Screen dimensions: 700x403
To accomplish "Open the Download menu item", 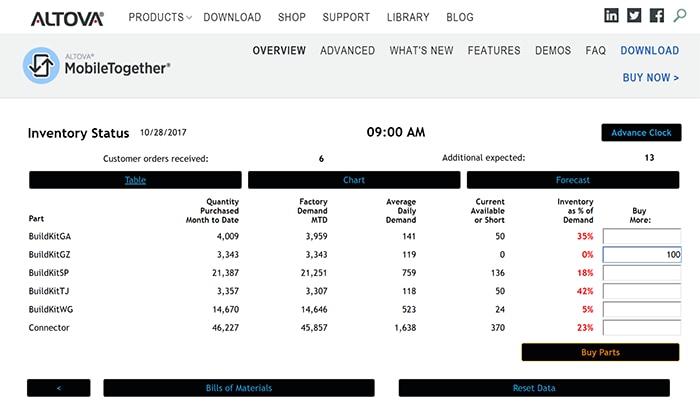I will (x=232, y=17).
